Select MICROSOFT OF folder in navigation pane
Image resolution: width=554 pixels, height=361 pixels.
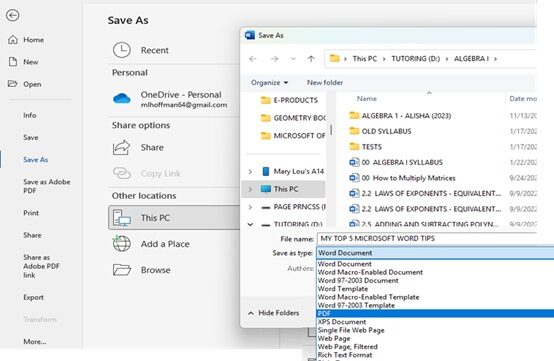click(293, 136)
